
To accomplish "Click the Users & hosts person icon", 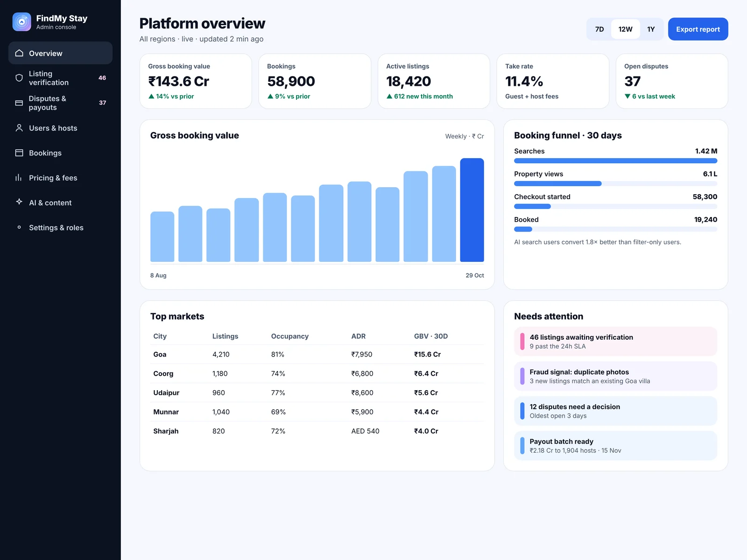I will click(19, 128).
